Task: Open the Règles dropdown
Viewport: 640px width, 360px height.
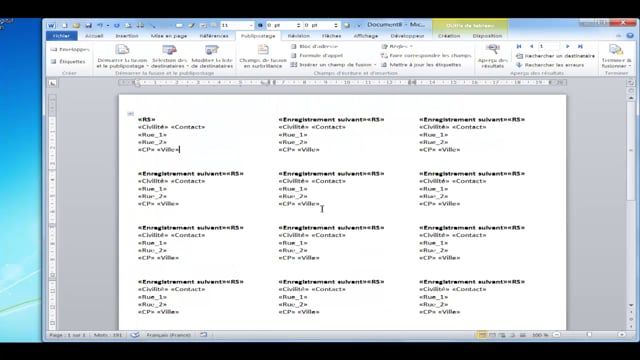Action: 397,47
